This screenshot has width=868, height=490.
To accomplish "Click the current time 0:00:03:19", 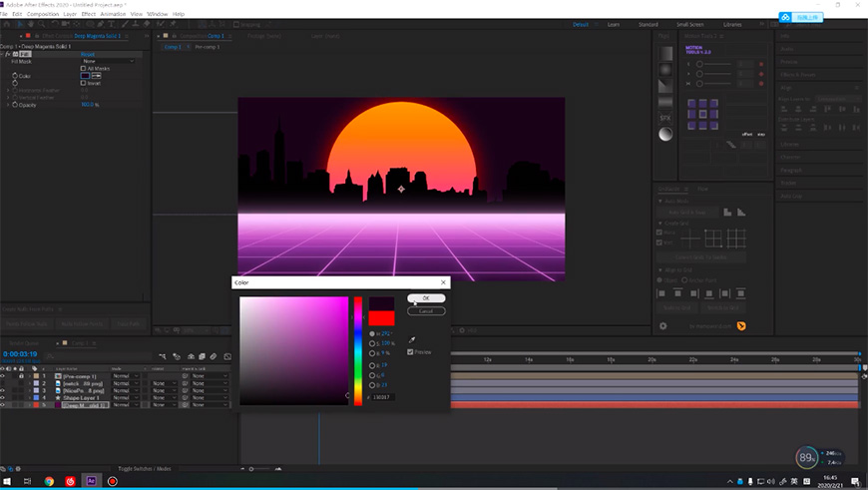I will click(x=20, y=354).
